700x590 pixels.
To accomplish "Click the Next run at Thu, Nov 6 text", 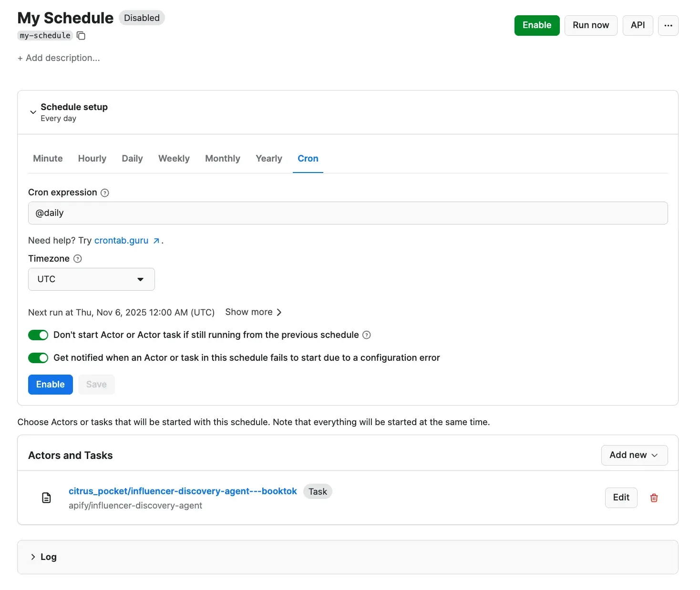I will [121, 313].
